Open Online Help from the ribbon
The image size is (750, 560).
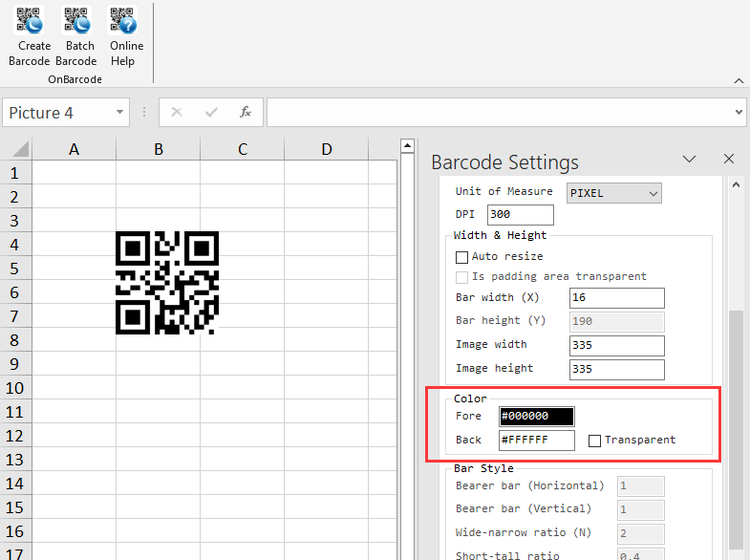tap(126, 36)
